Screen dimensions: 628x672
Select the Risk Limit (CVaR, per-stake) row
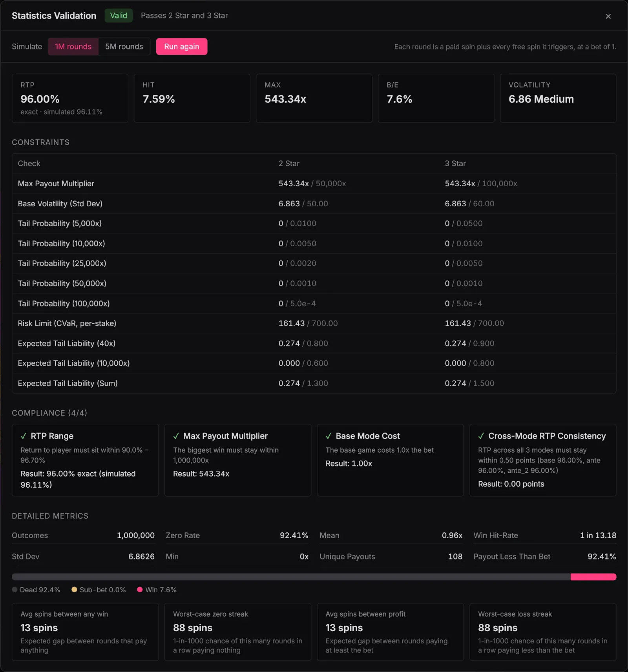coord(314,323)
